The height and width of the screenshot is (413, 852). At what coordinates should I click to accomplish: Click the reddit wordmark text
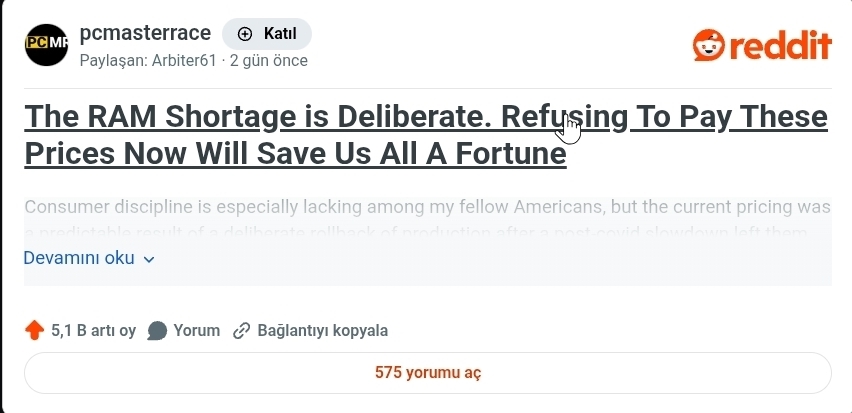(x=782, y=45)
